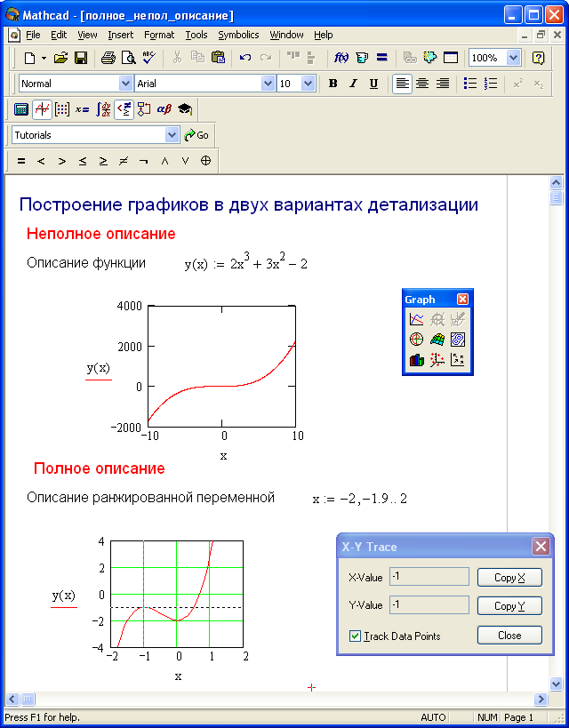Open the File menu
569x728 pixels.
pyautogui.click(x=33, y=35)
